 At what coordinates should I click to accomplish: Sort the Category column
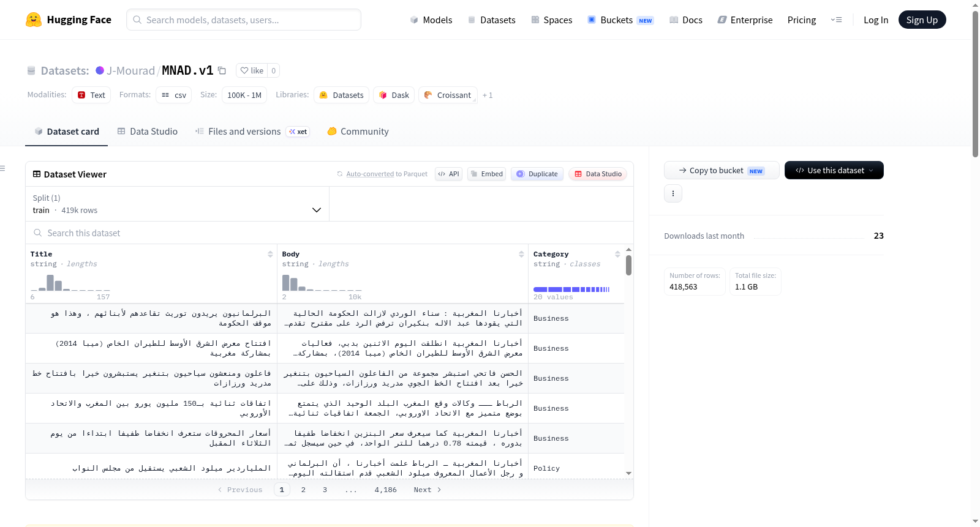coord(617,254)
